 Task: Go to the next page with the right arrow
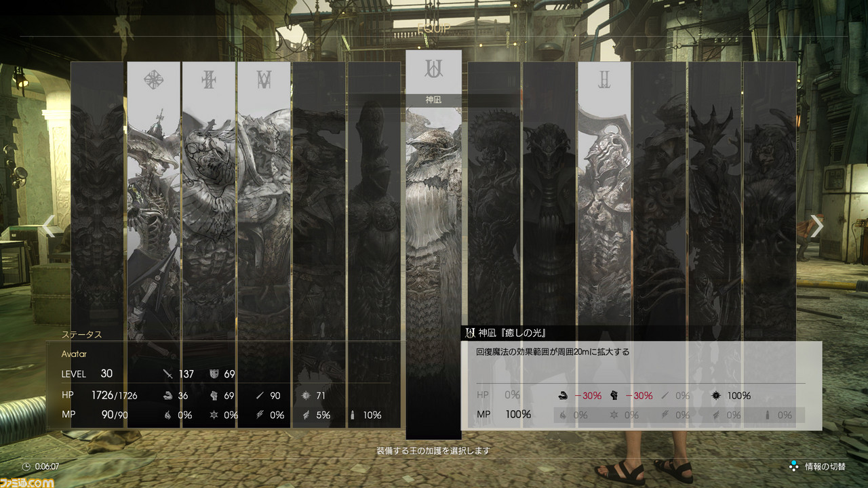[x=818, y=226]
